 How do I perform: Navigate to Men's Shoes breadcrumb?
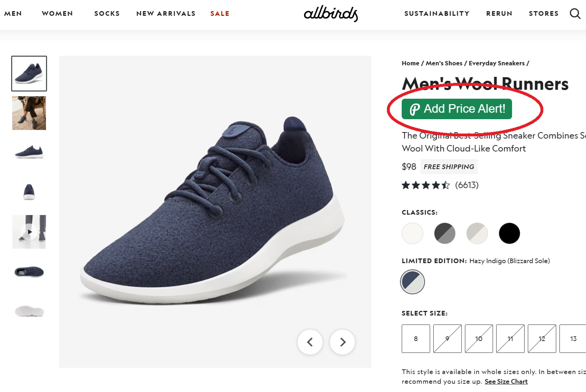pos(443,63)
